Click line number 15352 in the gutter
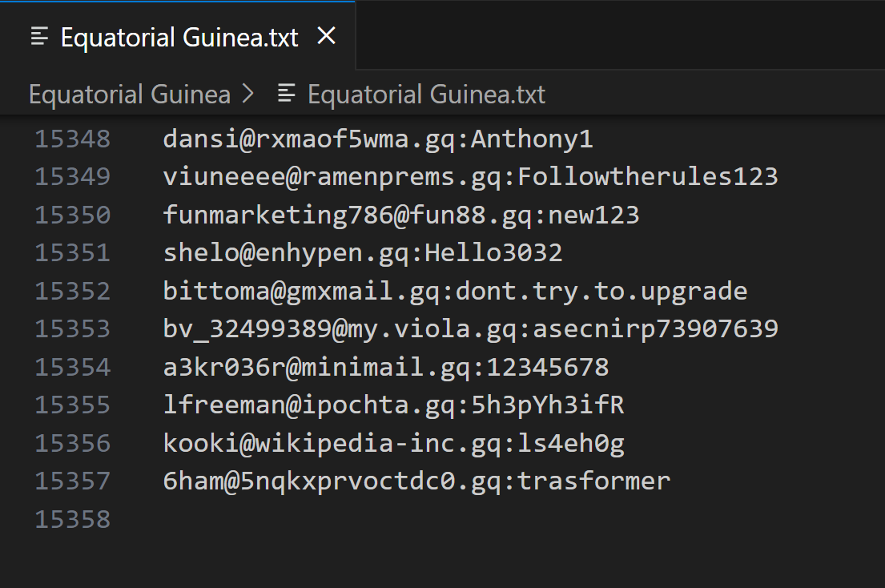This screenshot has width=885, height=588. [x=73, y=292]
